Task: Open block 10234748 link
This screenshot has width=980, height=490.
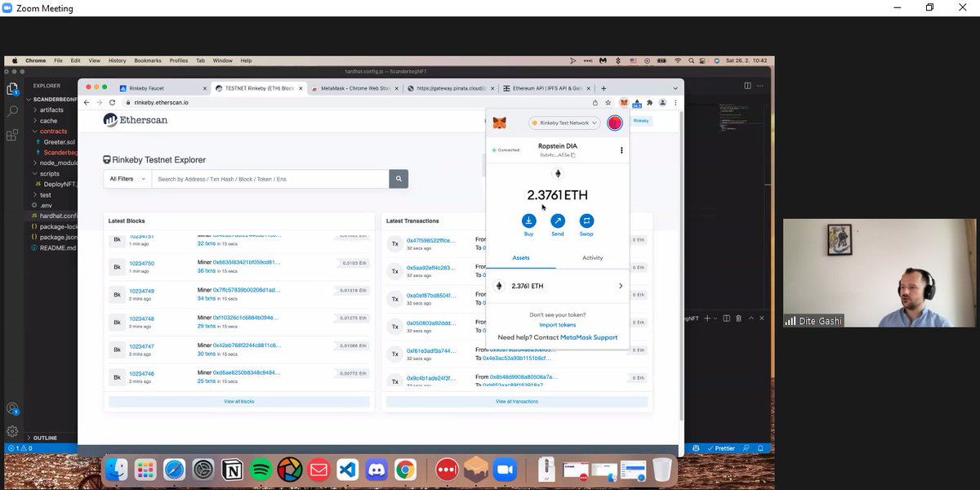Action: [x=142, y=318]
